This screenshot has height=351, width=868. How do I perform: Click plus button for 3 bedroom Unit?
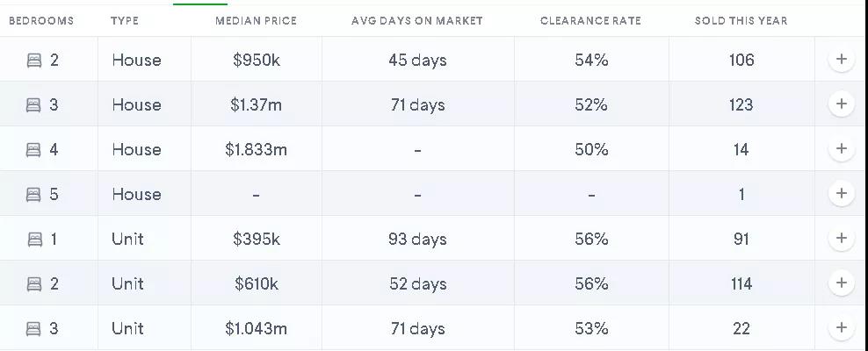[841, 328]
